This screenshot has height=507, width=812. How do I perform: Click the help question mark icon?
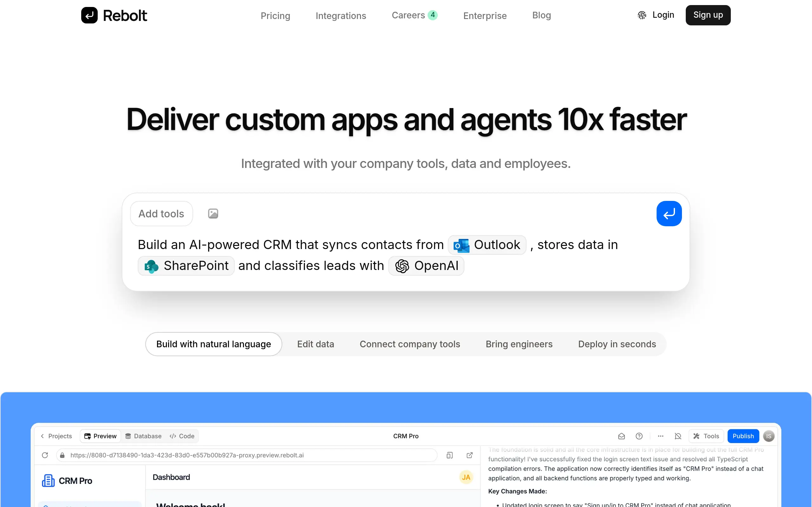pyautogui.click(x=639, y=436)
